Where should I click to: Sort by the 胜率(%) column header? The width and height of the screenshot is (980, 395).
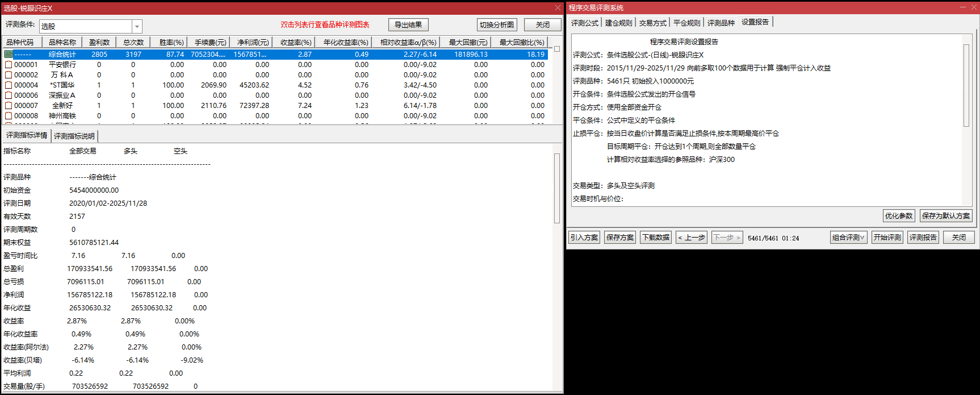(x=171, y=43)
